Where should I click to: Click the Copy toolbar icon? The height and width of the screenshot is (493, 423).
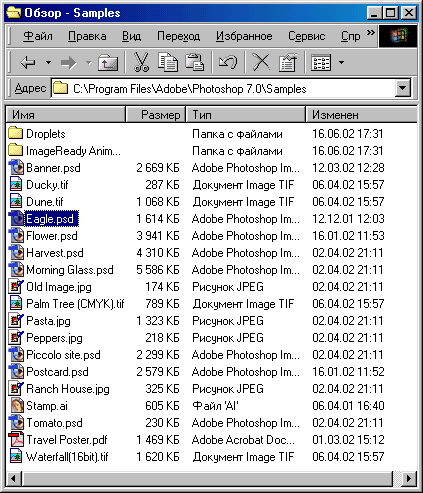[x=168, y=62]
